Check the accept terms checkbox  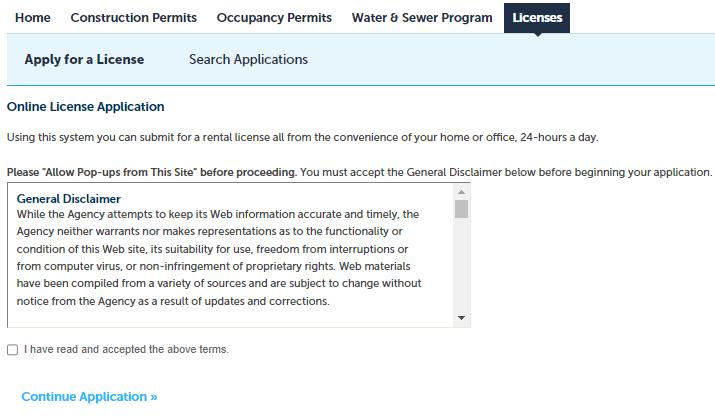coord(12,350)
